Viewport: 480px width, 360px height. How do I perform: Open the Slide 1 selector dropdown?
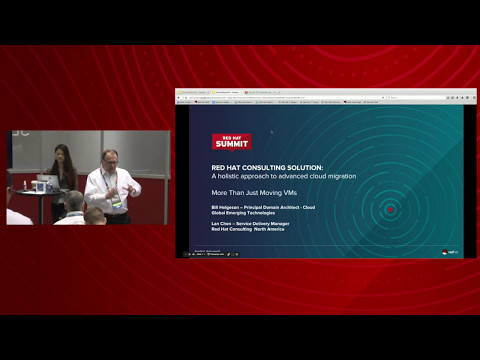(x=201, y=254)
